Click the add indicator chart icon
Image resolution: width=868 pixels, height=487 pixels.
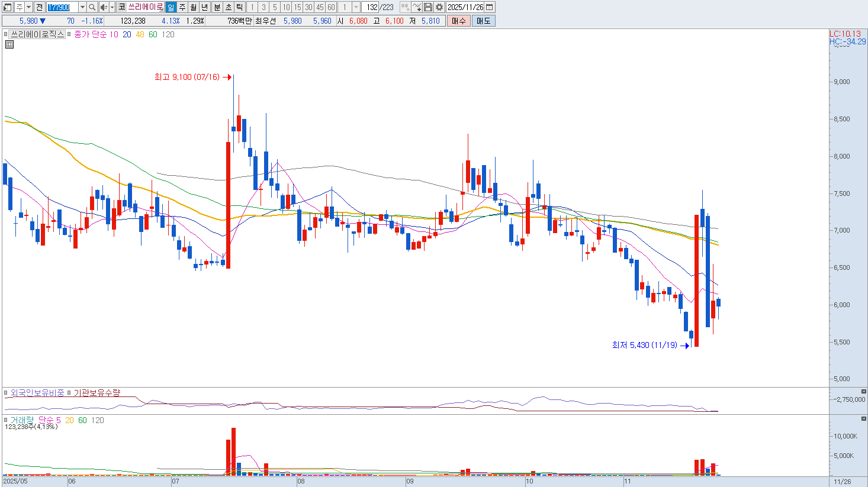(416, 7)
